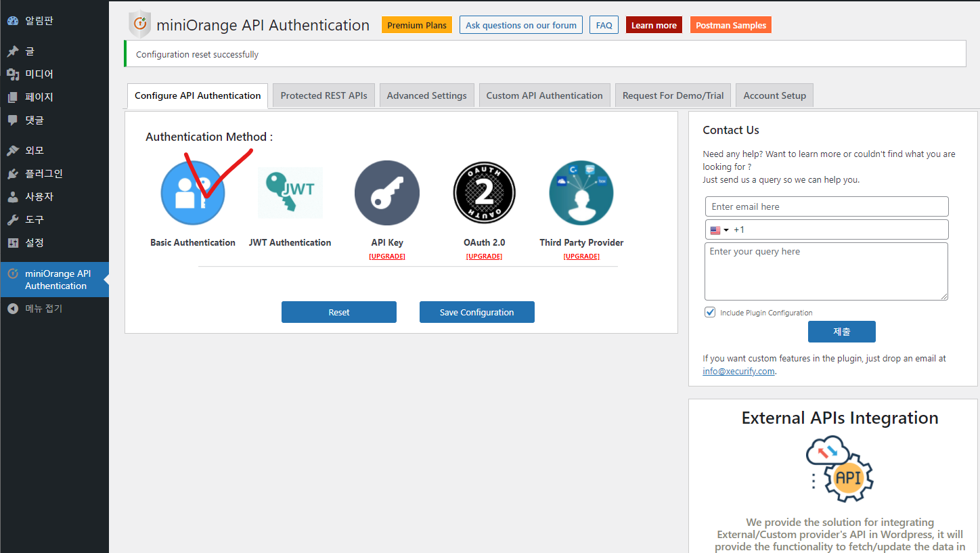Switch to Configure API Authentication tab
This screenshot has height=553, width=980.
pos(198,95)
